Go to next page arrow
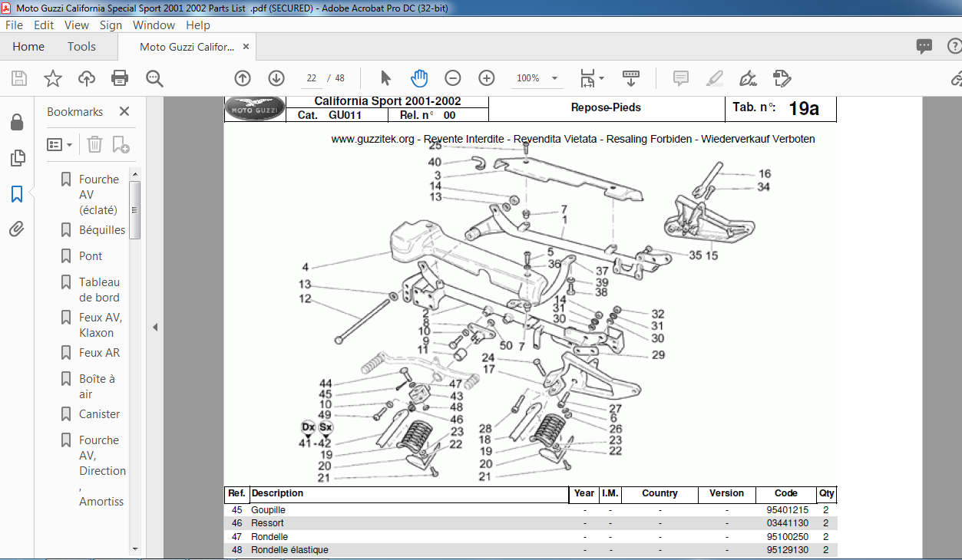962x560 pixels. click(276, 78)
